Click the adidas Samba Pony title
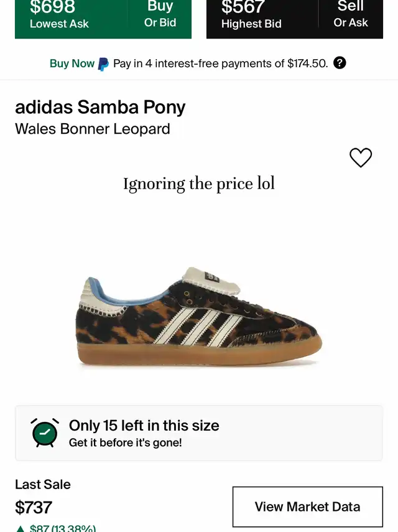 [x=100, y=107]
